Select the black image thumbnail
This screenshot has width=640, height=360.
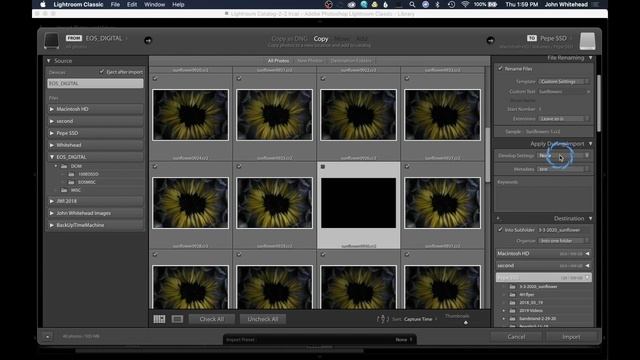point(358,203)
